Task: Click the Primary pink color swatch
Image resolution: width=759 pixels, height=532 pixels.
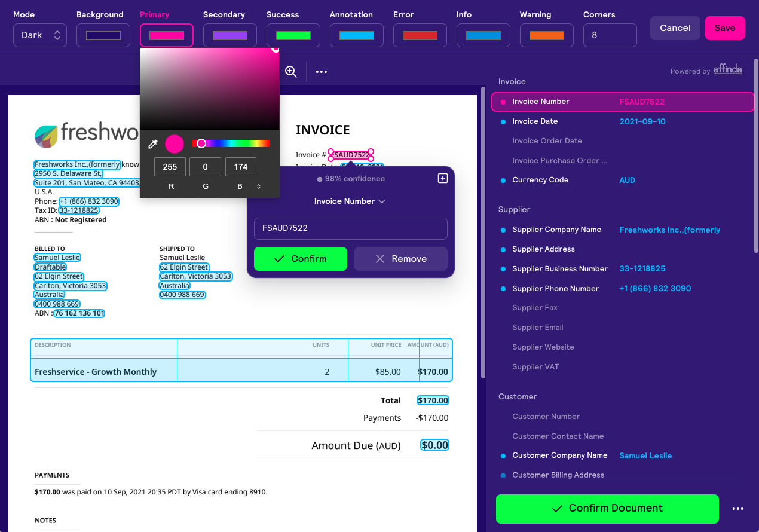Action: point(167,35)
